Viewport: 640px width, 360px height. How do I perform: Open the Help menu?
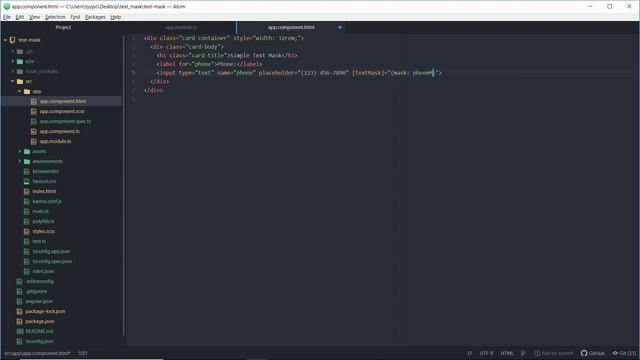coord(116,17)
